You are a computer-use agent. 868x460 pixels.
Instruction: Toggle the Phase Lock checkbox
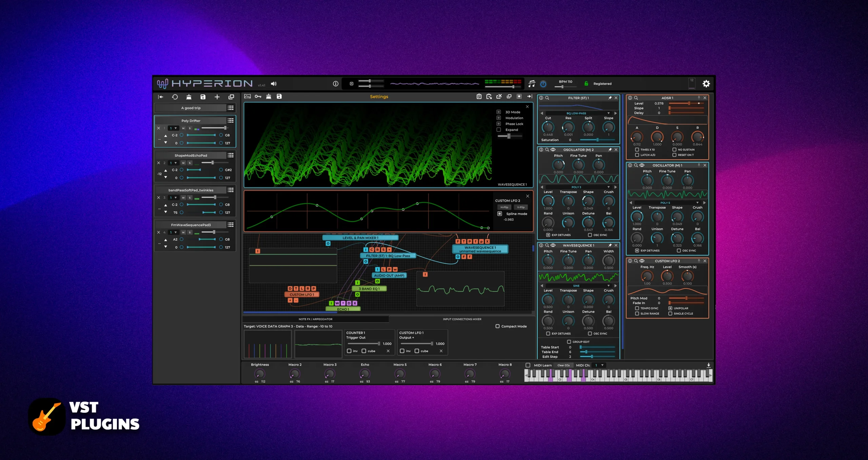(x=498, y=124)
